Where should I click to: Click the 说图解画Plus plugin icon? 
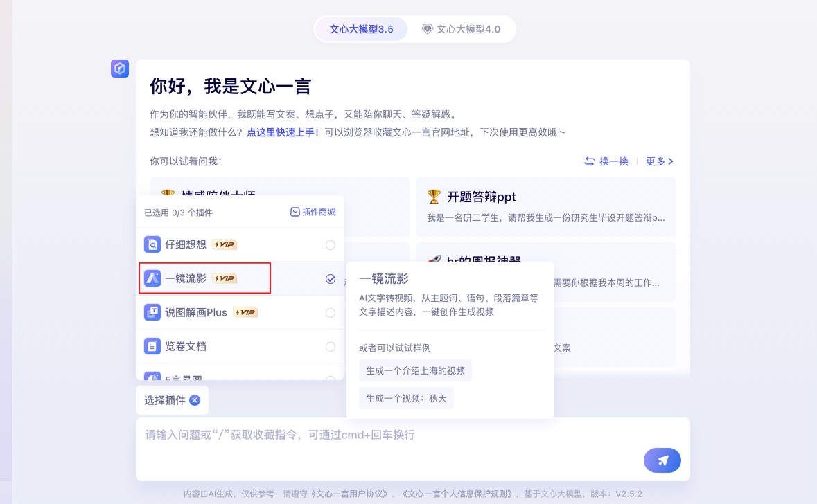(x=152, y=312)
